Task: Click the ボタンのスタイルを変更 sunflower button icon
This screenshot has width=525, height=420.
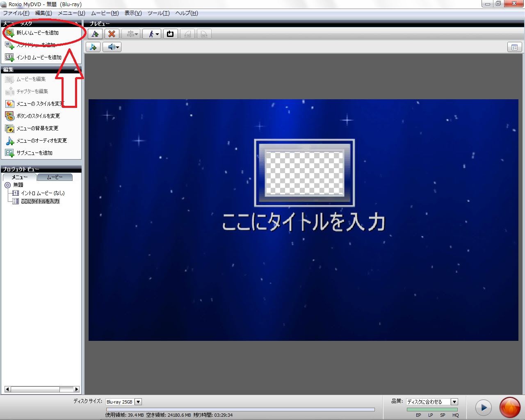Action: point(9,116)
